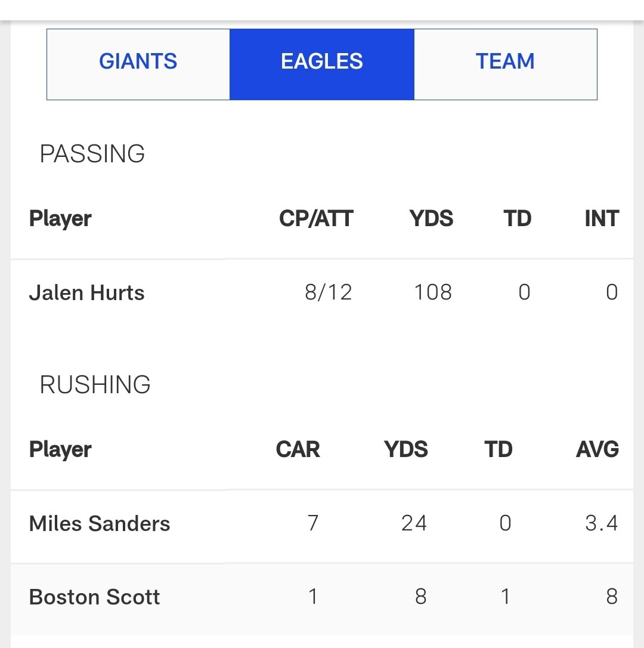Select the EAGLES tab
This screenshot has height=648, width=644.
click(x=322, y=62)
